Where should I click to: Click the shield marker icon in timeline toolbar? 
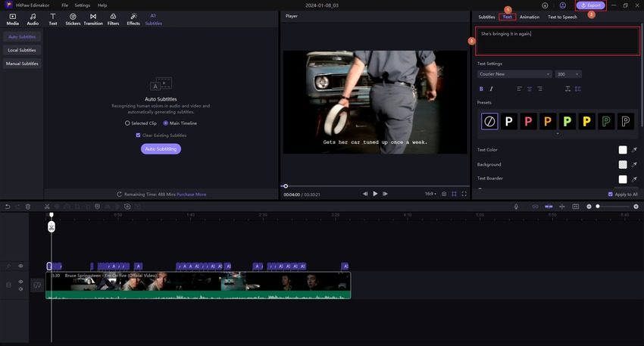point(97,207)
